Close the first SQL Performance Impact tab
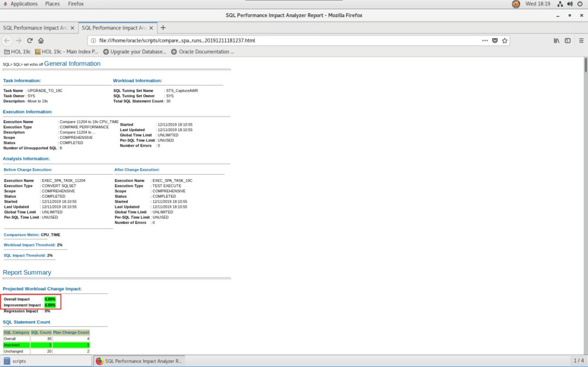 pyautogui.click(x=72, y=28)
